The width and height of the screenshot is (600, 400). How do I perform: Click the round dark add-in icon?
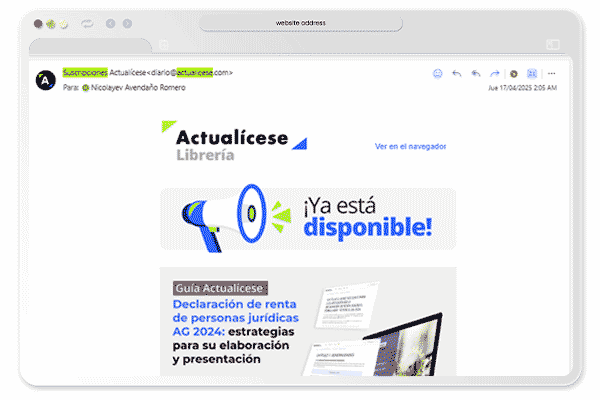[514, 73]
